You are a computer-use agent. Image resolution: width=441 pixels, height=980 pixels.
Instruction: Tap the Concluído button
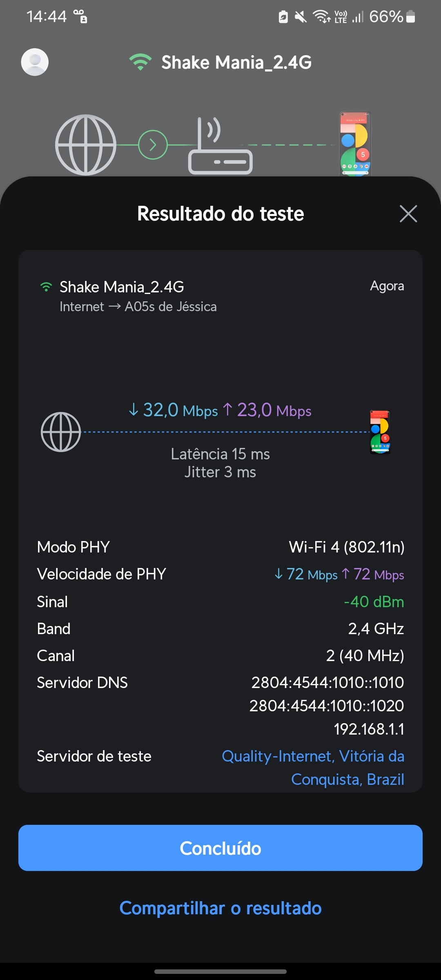(x=220, y=848)
